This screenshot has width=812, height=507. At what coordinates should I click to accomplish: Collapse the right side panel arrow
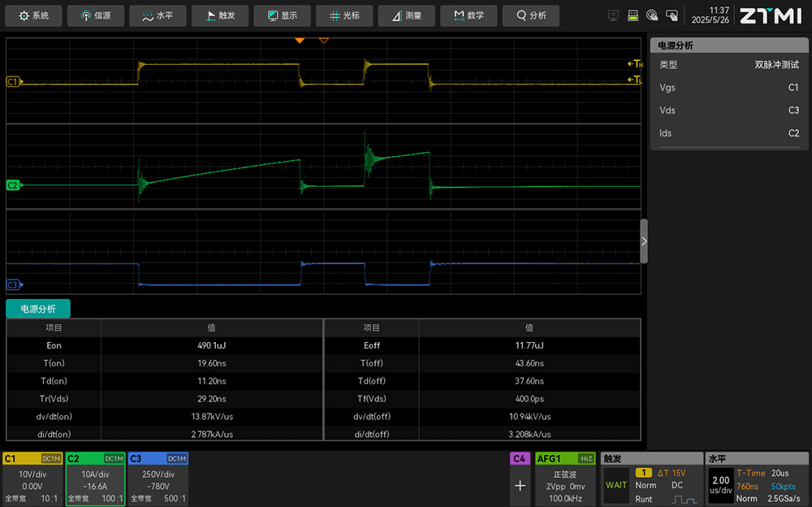(x=644, y=241)
